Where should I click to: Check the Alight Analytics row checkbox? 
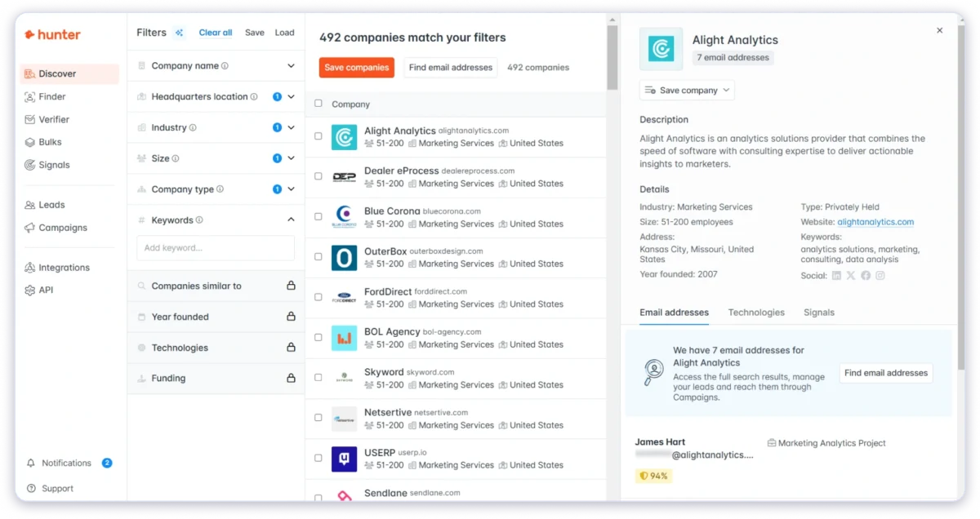pos(318,136)
